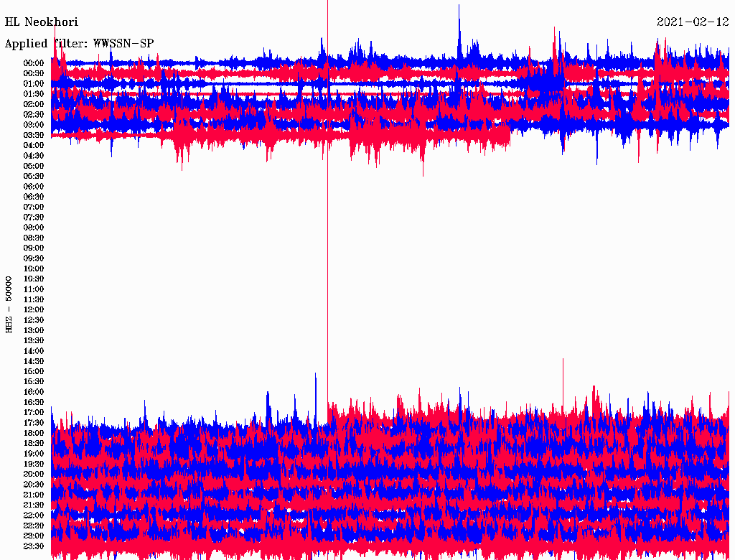Select the 17:00 time row label
The width and height of the screenshot is (735, 560).
tap(34, 413)
